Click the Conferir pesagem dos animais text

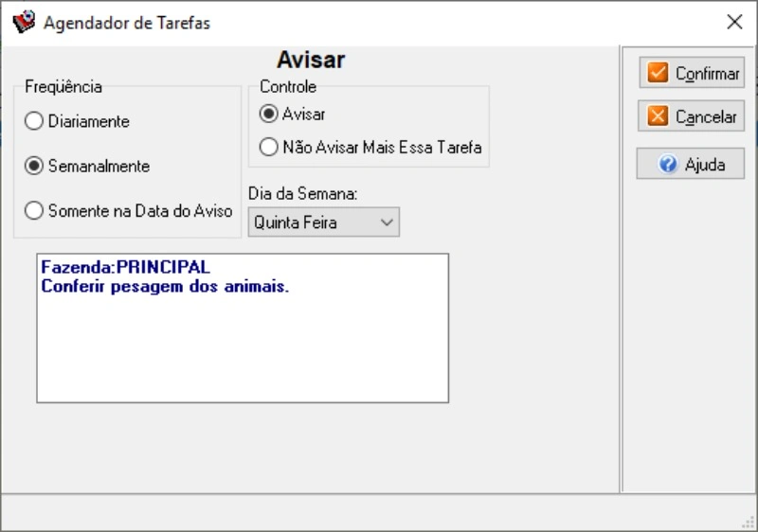click(165, 286)
